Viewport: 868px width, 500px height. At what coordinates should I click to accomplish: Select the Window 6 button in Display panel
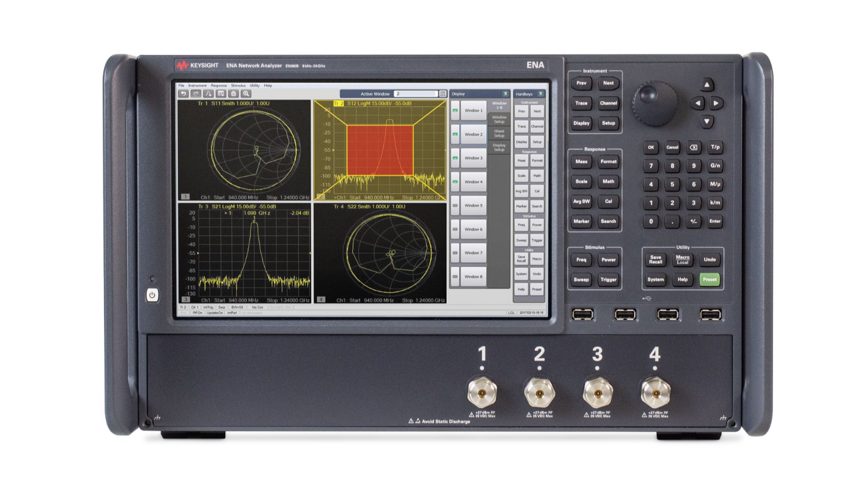tap(473, 229)
